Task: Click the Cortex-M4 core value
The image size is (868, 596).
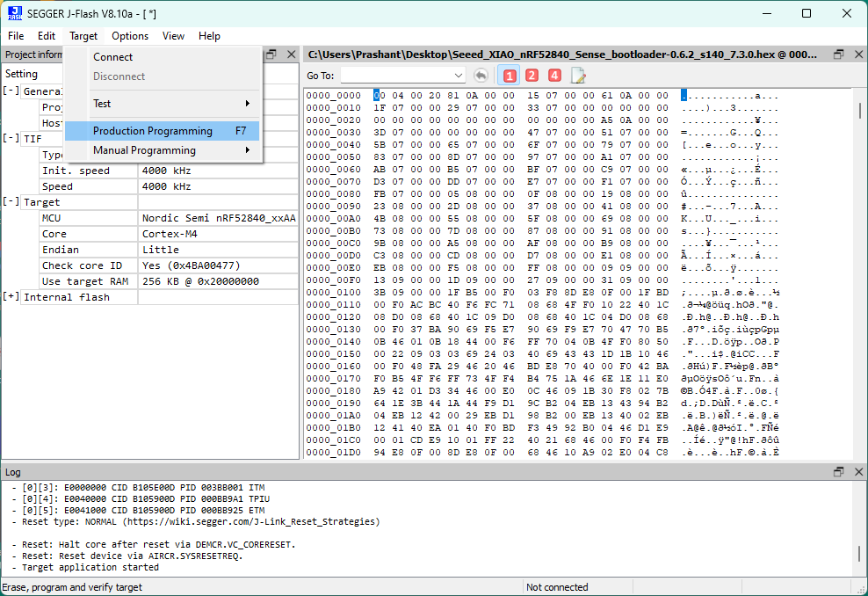Action: 170,234
